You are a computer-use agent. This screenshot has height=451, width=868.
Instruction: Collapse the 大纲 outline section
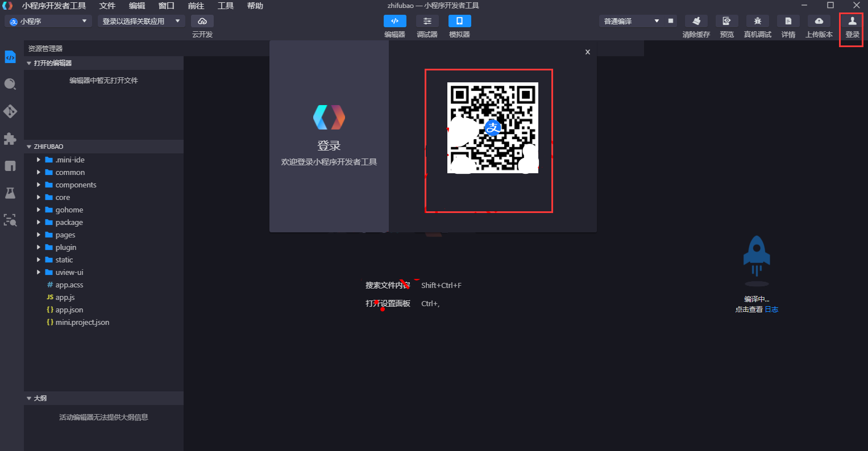pyautogui.click(x=103, y=398)
